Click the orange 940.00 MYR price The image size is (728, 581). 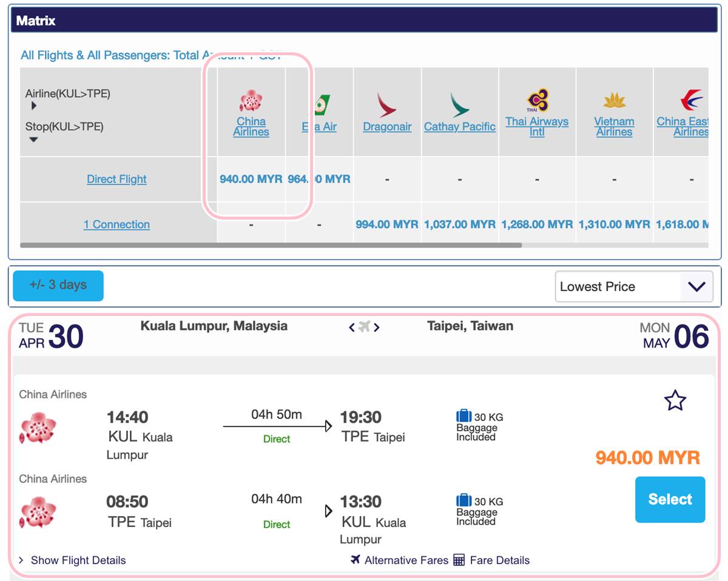(x=648, y=458)
